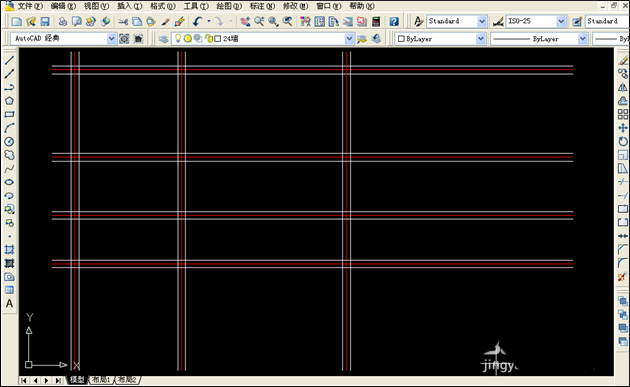
Task: Open the ByLayer color control dropdown
Action: coord(481,39)
